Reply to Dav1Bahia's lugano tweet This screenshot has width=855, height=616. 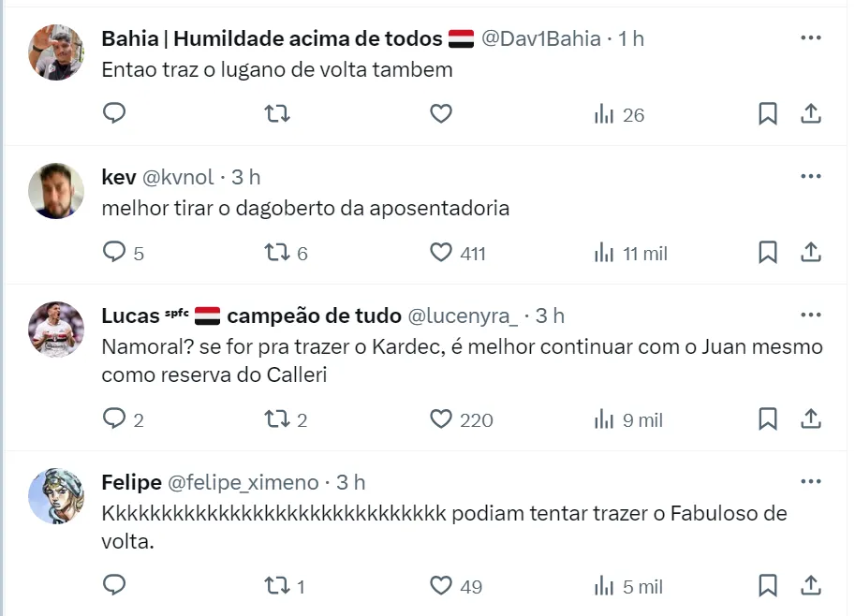point(114,114)
